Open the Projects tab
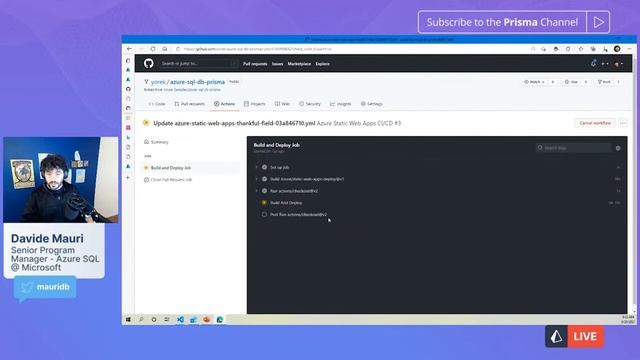This screenshot has height=360, width=640. [255, 104]
